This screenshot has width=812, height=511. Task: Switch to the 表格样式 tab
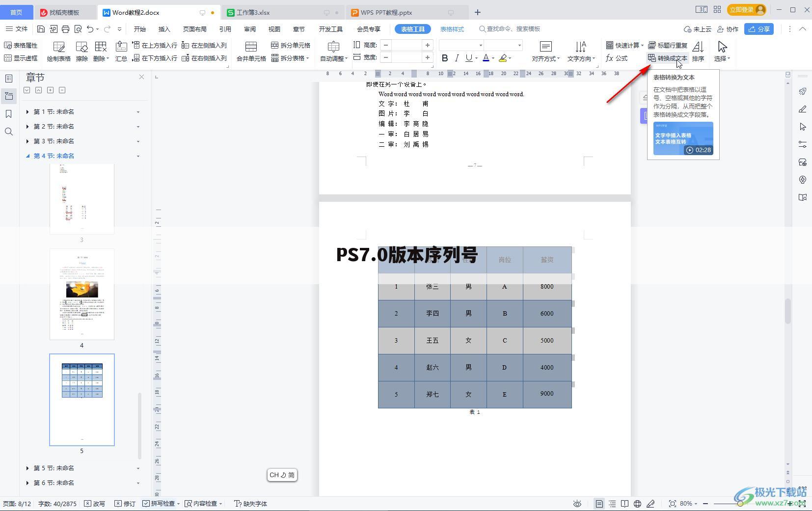click(452, 29)
